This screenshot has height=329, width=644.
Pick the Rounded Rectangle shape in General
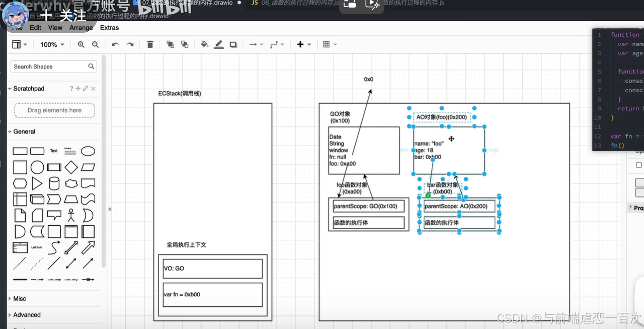(x=37, y=151)
